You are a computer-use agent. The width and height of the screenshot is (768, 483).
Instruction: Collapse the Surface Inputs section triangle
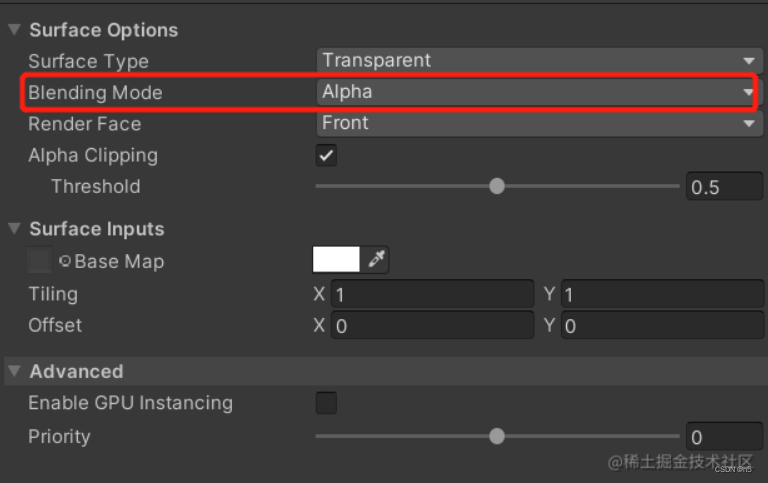pyautogui.click(x=14, y=228)
